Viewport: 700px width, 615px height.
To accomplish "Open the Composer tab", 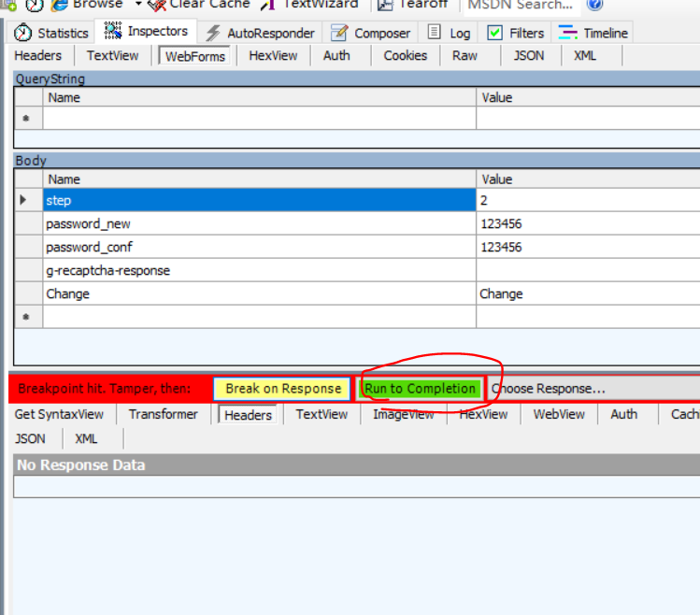I will coord(370,33).
